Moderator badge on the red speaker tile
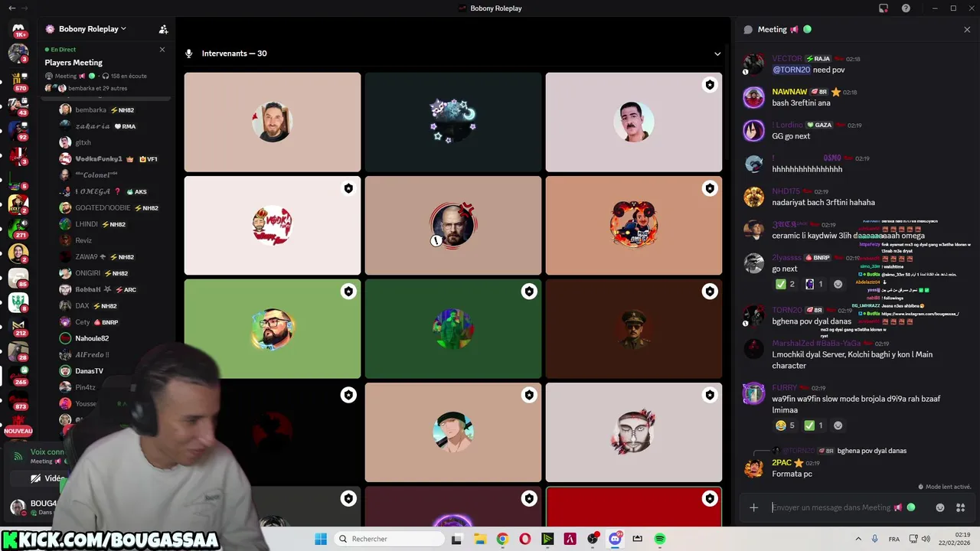 tap(710, 499)
